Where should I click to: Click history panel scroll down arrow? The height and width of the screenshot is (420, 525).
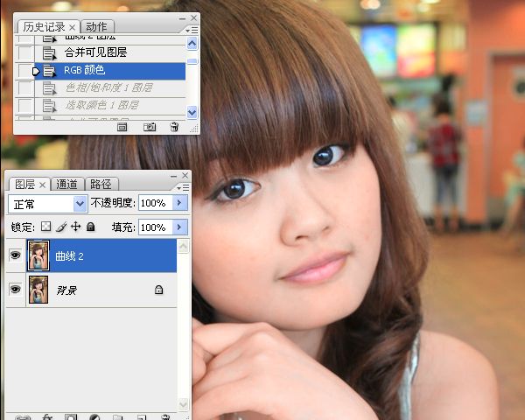192,112
